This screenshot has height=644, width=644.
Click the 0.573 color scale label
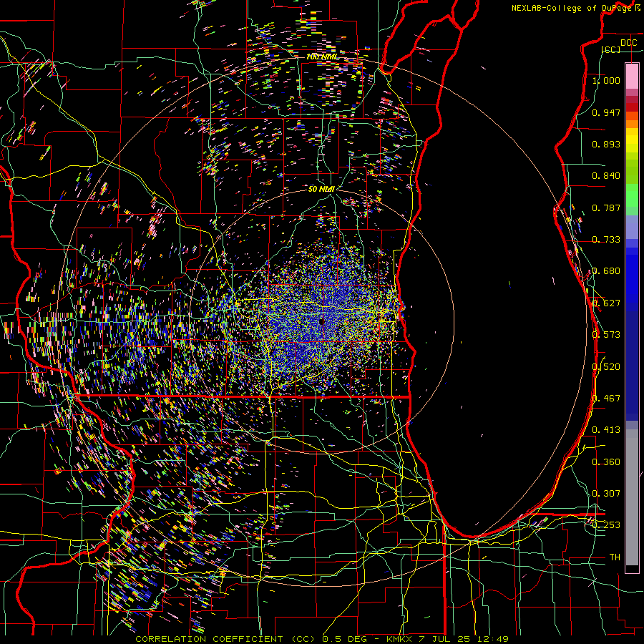[x=606, y=335]
